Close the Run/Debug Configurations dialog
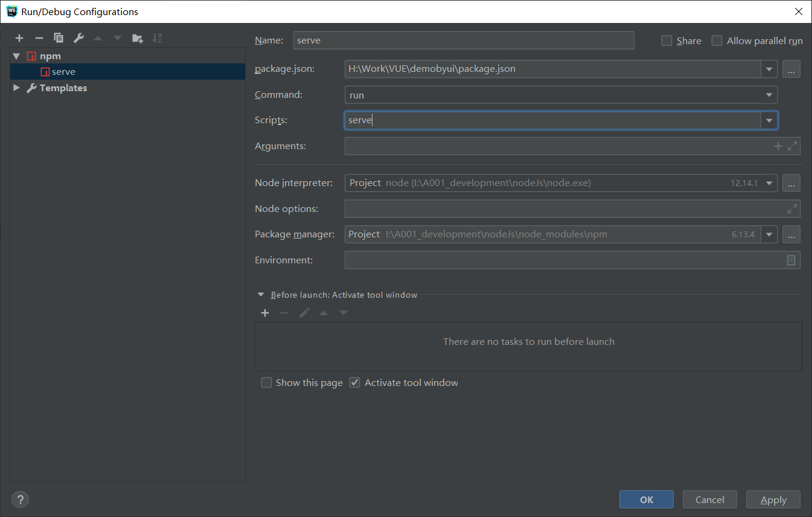812x517 pixels. (x=798, y=11)
